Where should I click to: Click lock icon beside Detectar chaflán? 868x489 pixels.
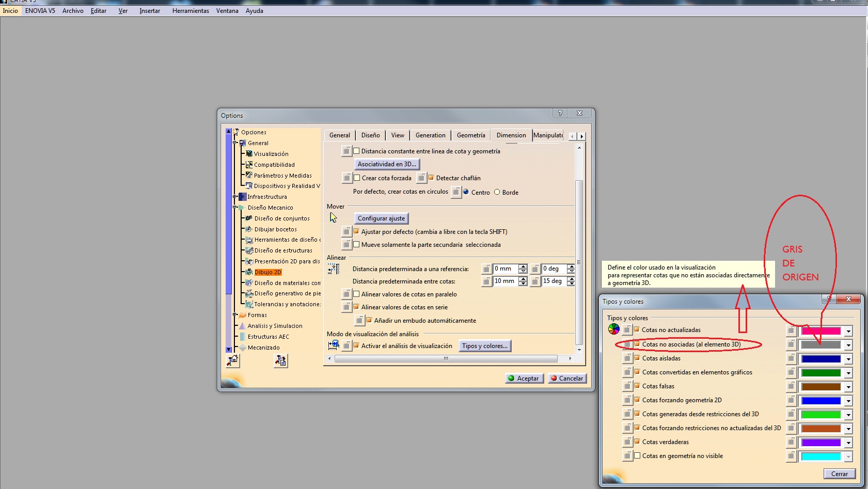tap(421, 178)
